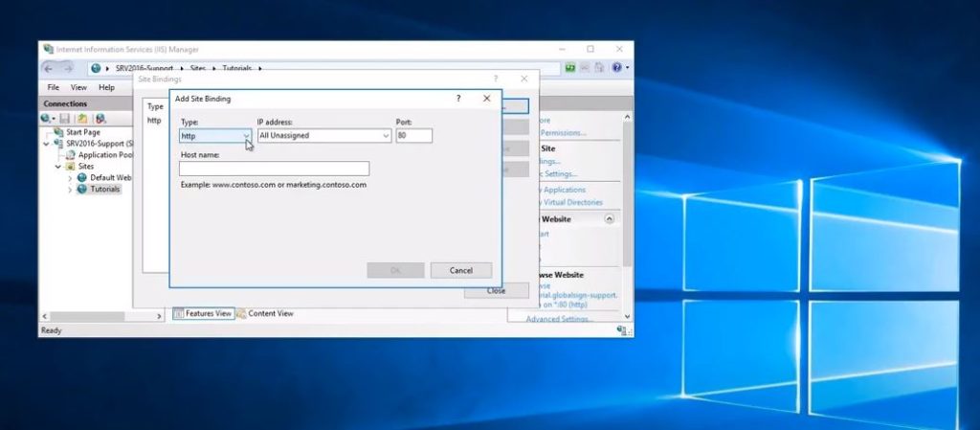Screen dimensions: 980x430
Task: Collapse the Manage Website section chevron
Action: 609,218
